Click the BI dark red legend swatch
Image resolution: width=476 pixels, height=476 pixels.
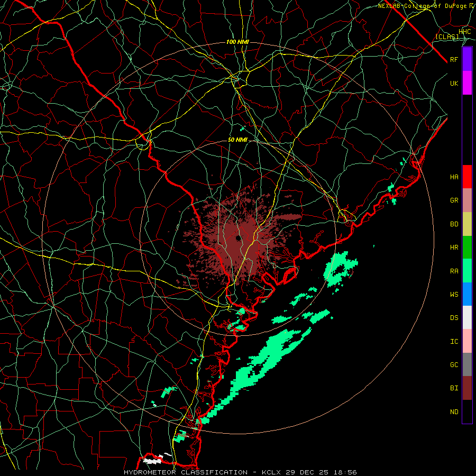pyautogui.click(x=467, y=388)
